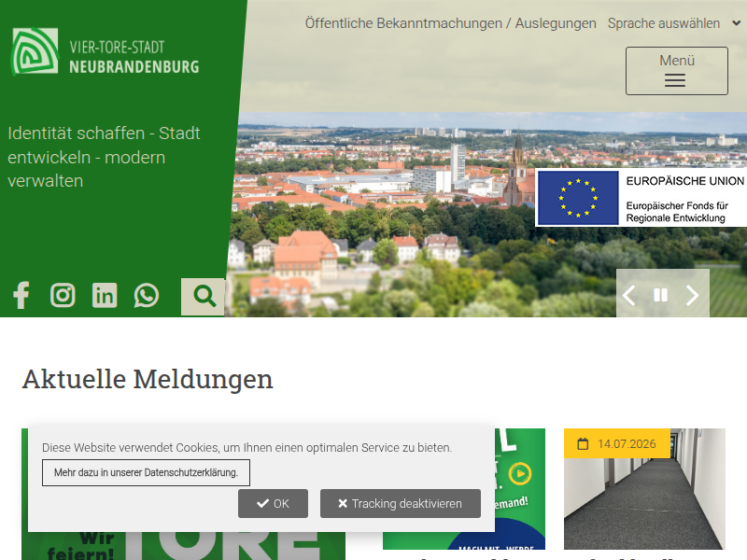
Task: Accept cookies with OK button
Action: (273, 503)
